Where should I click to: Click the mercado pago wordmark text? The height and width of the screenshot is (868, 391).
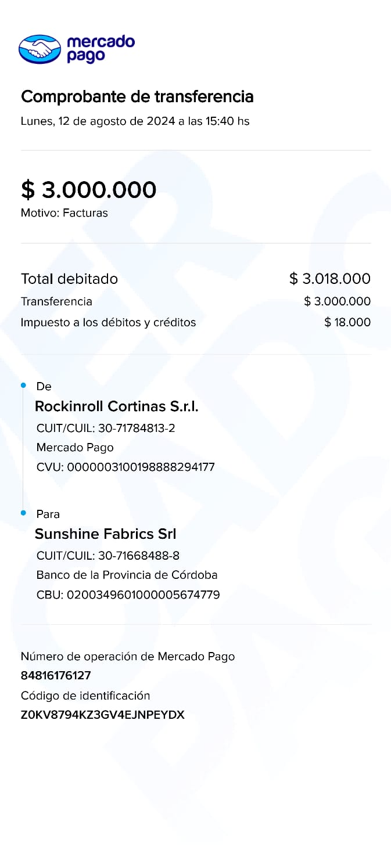pos(101,49)
